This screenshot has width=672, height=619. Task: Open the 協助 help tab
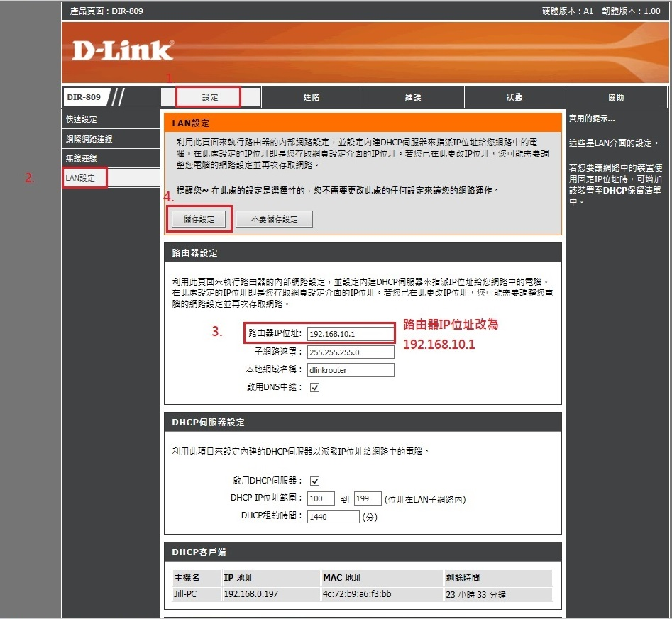(x=616, y=97)
